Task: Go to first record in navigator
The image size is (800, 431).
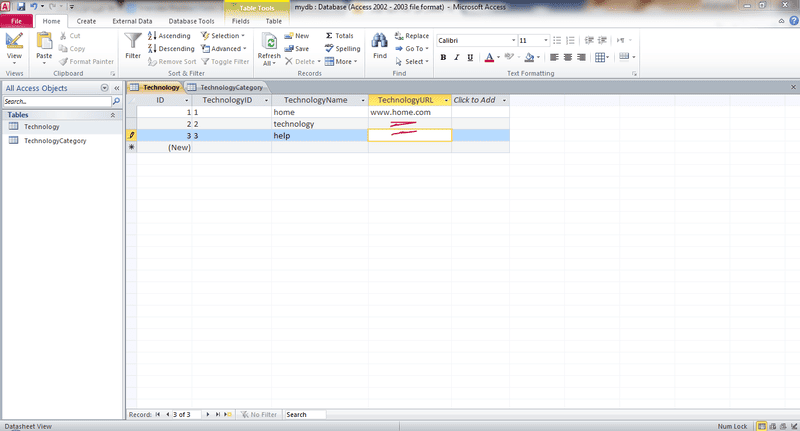Action: point(158,415)
